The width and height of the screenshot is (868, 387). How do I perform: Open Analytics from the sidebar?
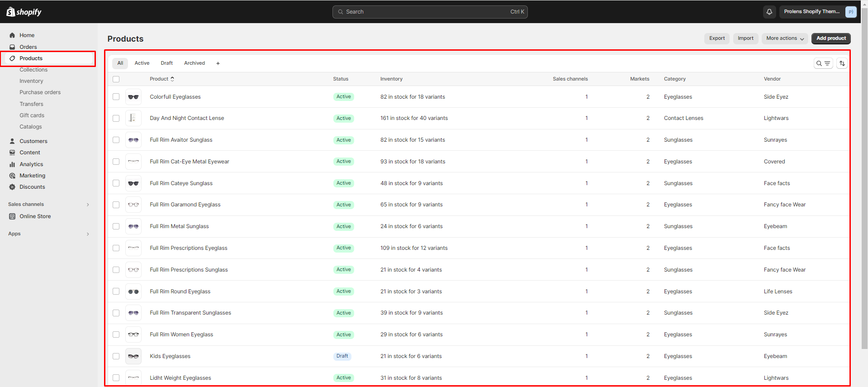(x=31, y=164)
